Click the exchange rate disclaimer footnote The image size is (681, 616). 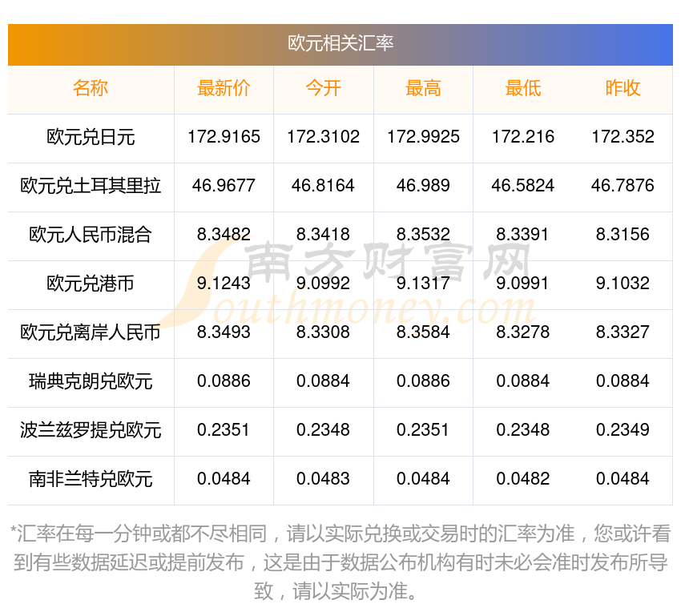coord(340,562)
